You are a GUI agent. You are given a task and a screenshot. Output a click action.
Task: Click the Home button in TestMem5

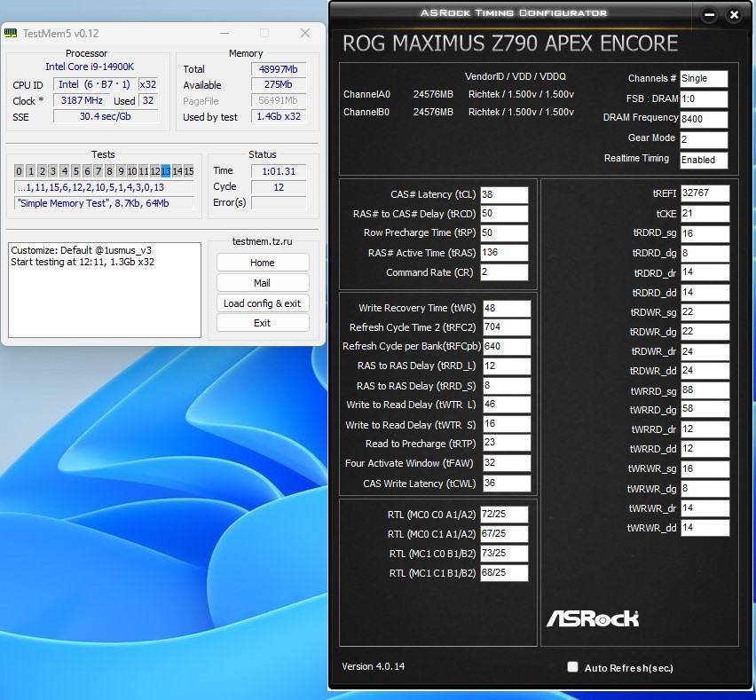coord(263,263)
